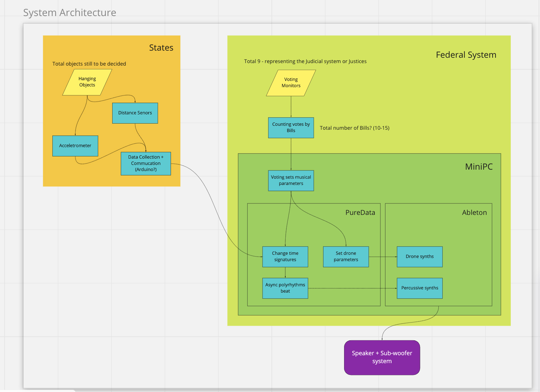This screenshot has height=392, width=540.
Task: Click the Counting votes by Bills box
Action: pos(291,128)
